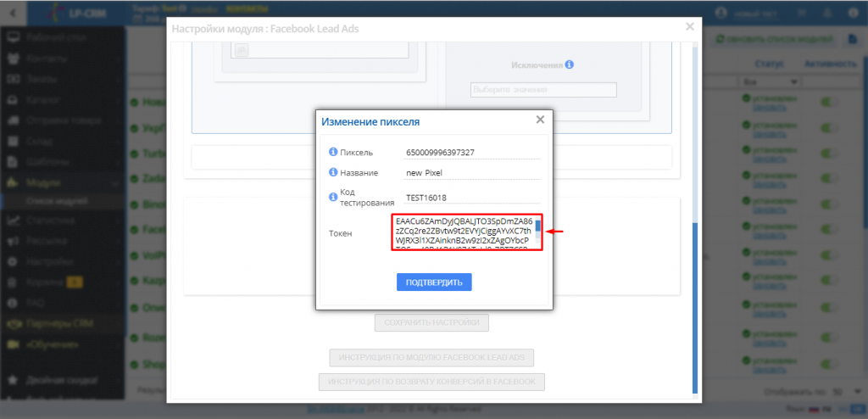The height and width of the screenshot is (419, 868).
Task: Click the info icon next to Название
Action: 333,172
